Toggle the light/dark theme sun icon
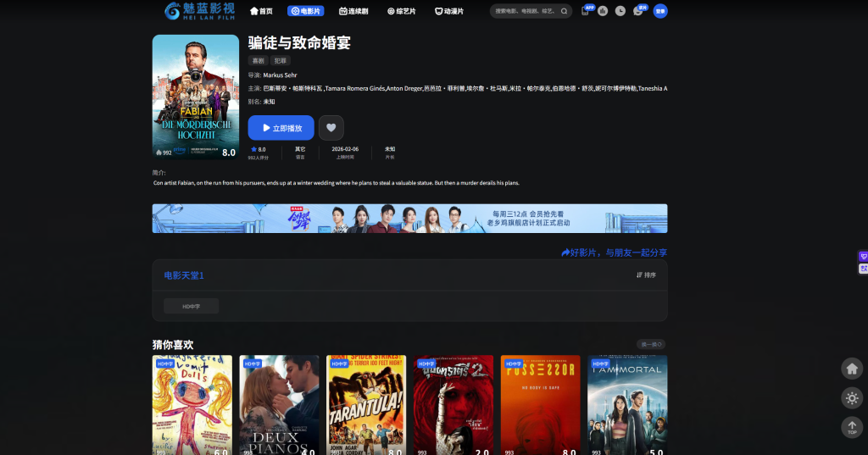868x455 pixels. pos(852,398)
